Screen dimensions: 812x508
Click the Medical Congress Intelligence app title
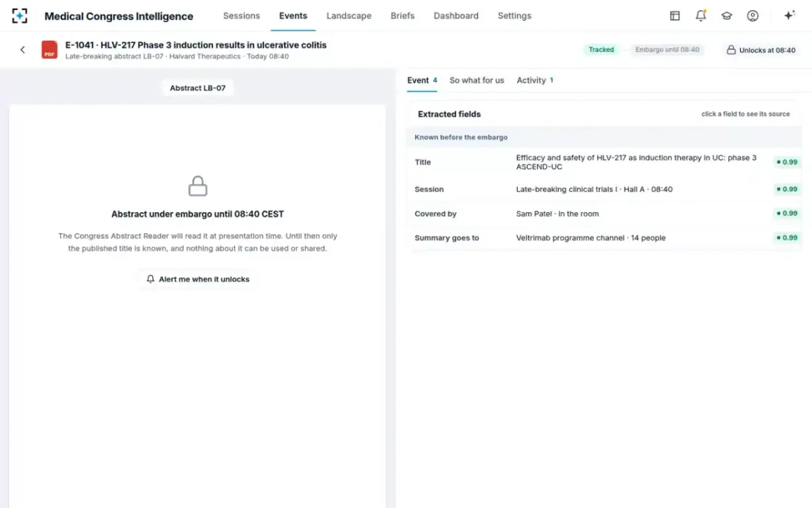(x=118, y=16)
